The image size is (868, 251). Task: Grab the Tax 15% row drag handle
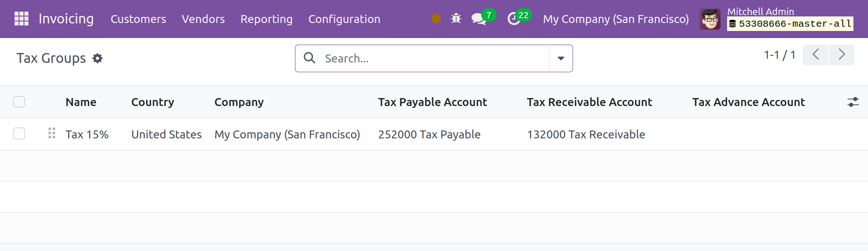click(52, 133)
